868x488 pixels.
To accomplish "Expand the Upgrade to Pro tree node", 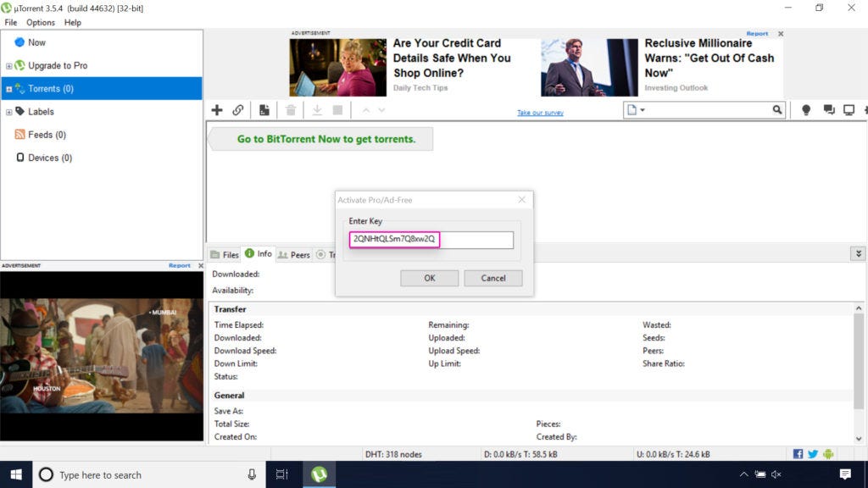I will pos(8,66).
